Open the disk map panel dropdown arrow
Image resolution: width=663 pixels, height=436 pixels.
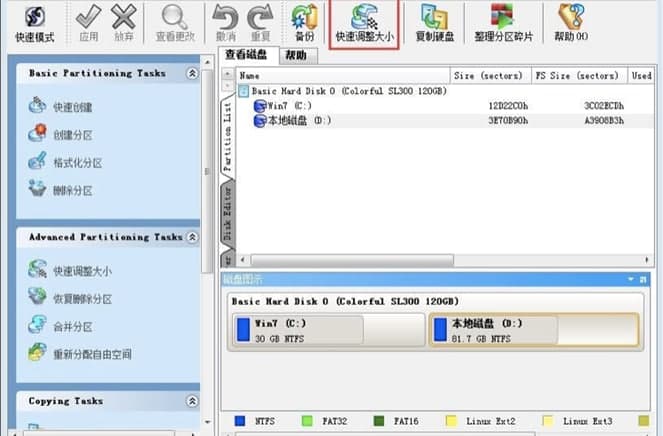tap(631, 279)
